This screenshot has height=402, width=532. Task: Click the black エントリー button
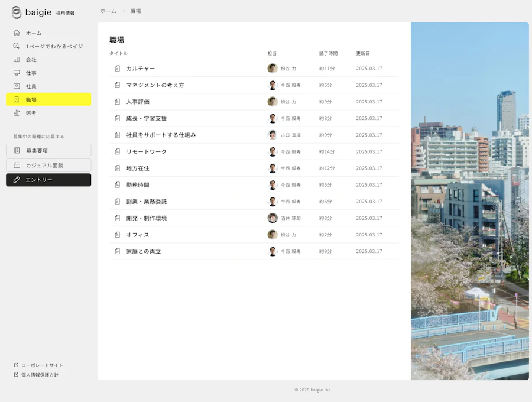click(48, 180)
